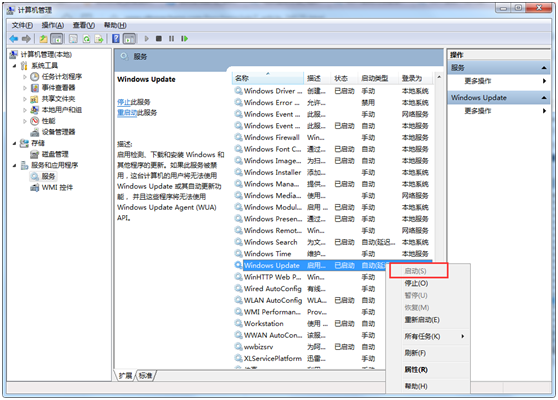This screenshot has height=400, width=558.
Task: Click the 重启动 this service link
Action: coord(127,113)
